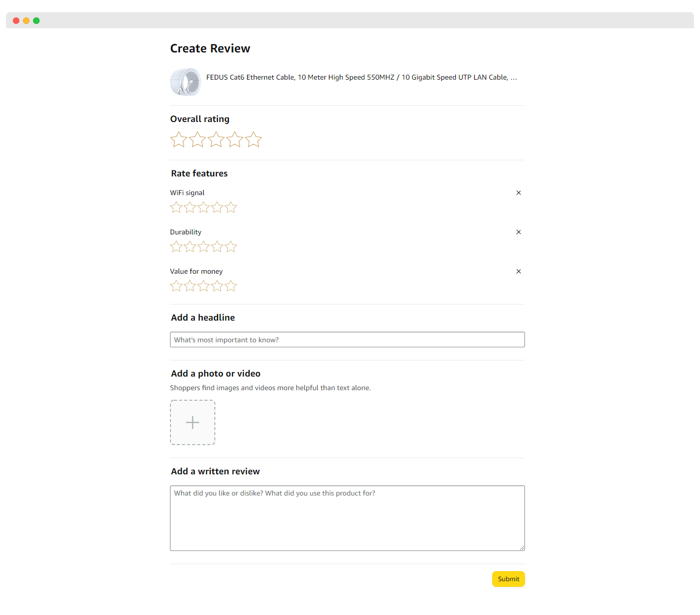This screenshot has height=615, width=700.
Task: Select the fifth star for Overall rating
Action: click(x=253, y=140)
